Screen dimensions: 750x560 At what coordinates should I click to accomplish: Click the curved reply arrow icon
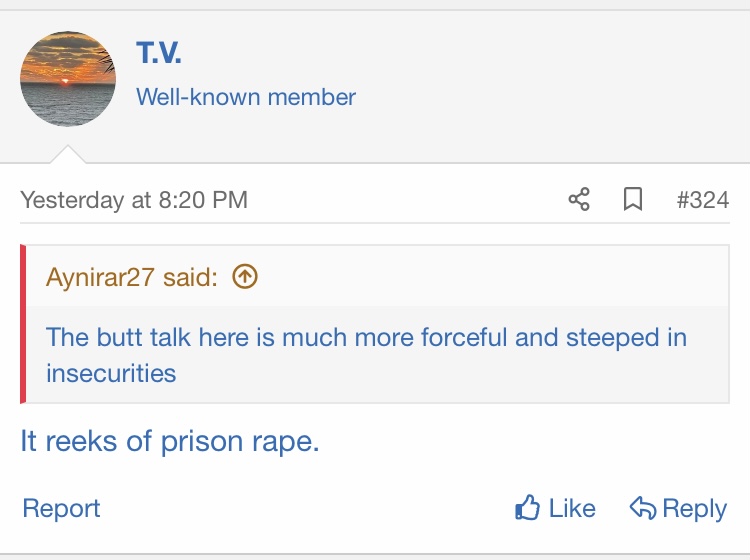click(642, 509)
